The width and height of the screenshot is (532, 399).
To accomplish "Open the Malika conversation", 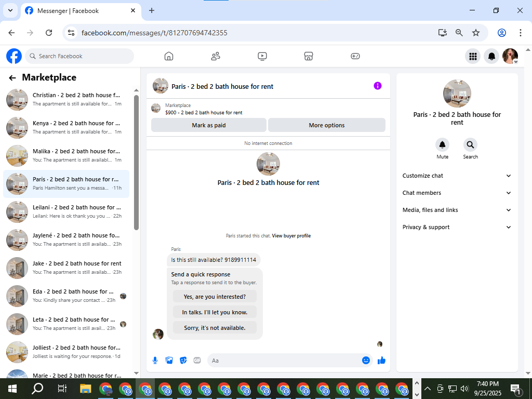I will (66, 156).
